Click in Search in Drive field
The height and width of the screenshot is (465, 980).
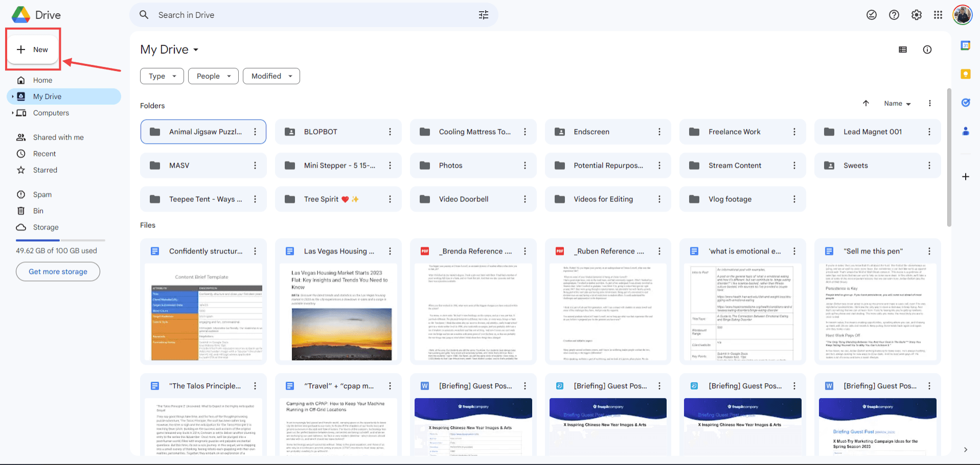coord(314,15)
